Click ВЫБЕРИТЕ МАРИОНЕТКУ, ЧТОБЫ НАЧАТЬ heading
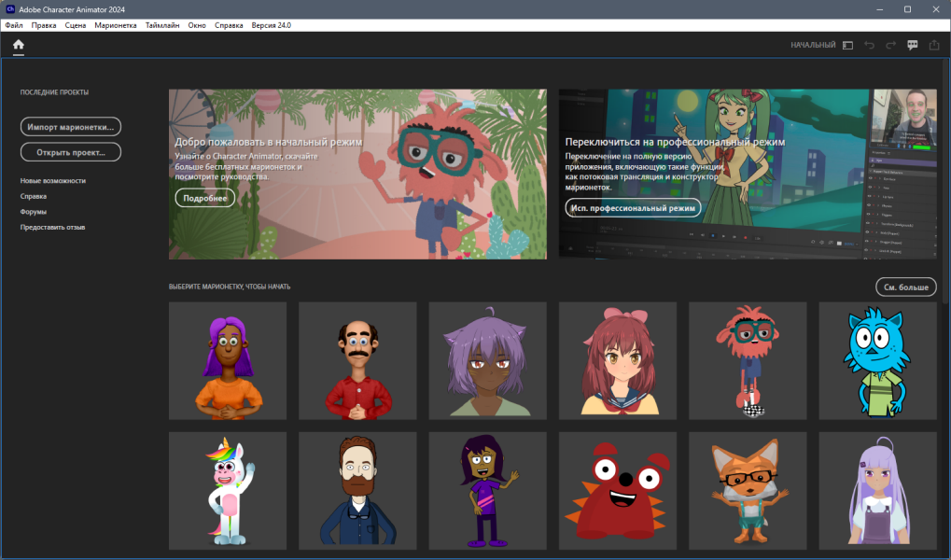This screenshot has height=560, width=951. [230, 287]
